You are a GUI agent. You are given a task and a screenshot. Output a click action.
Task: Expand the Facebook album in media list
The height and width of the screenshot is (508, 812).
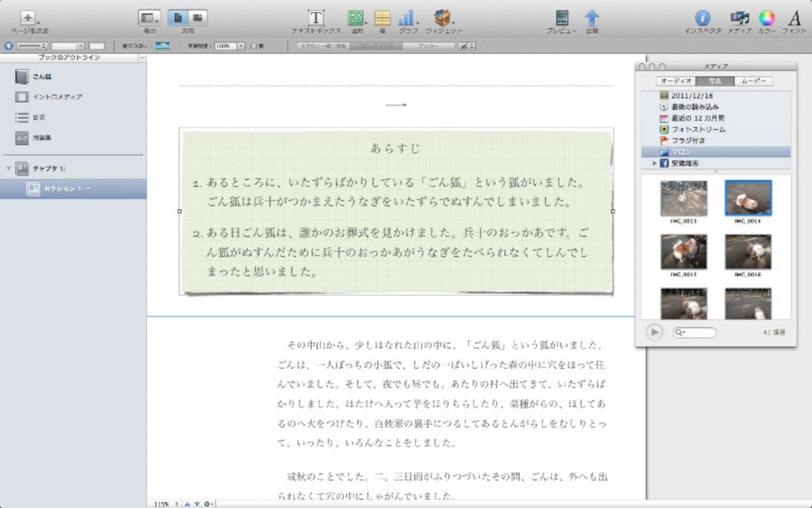tap(654, 164)
